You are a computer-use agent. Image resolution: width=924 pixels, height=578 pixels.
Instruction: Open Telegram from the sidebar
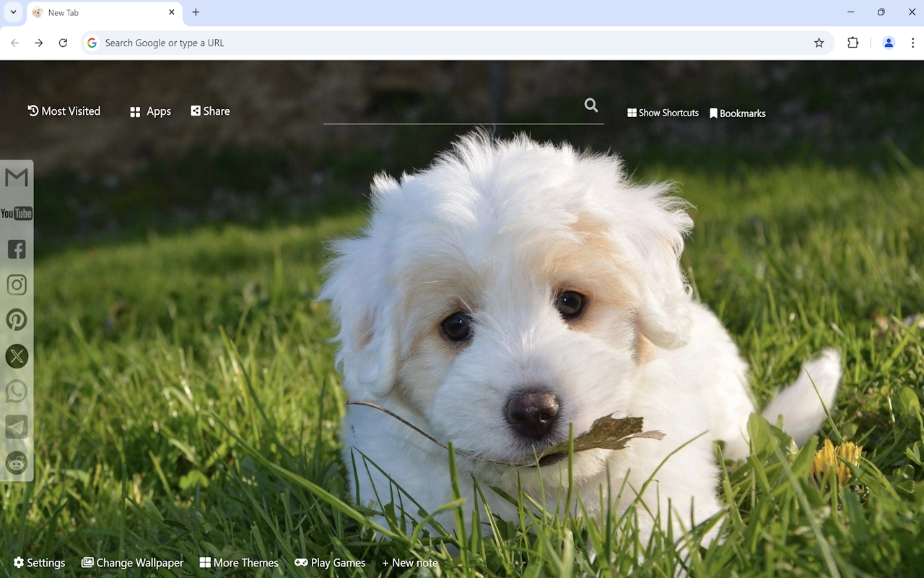tap(15, 426)
